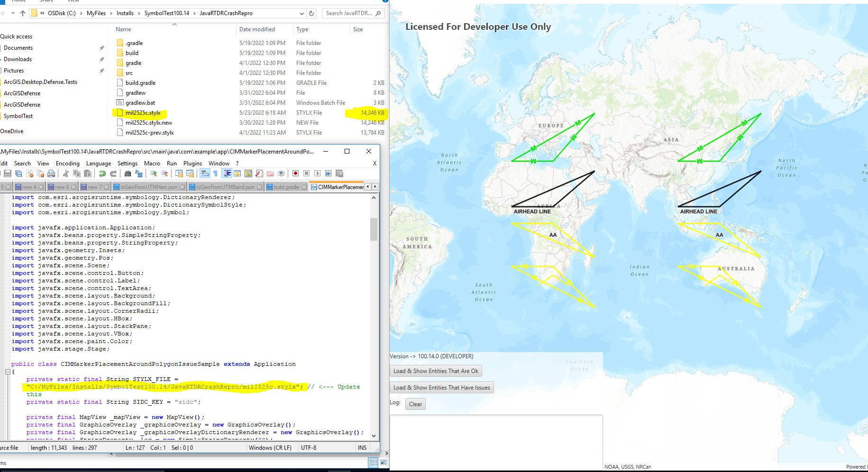Click the Name column header sort arrow
The image size is (868, 472).
174,24
